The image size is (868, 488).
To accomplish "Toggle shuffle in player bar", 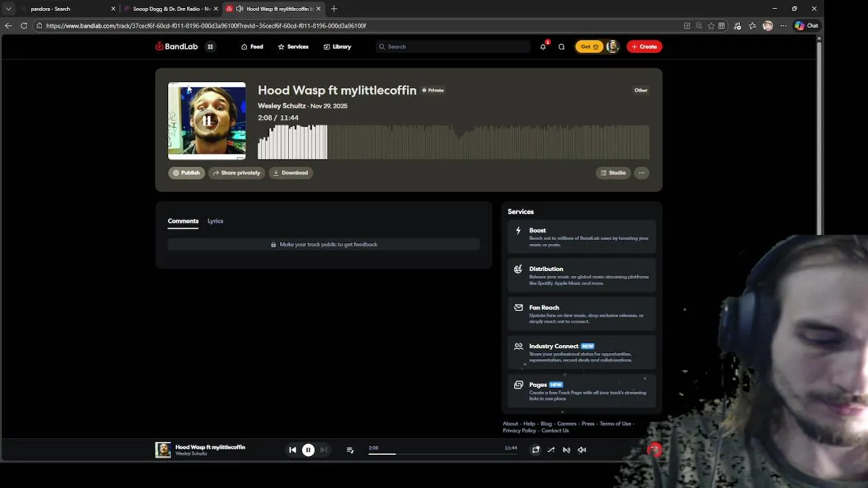I will click(x=551, y=449).
